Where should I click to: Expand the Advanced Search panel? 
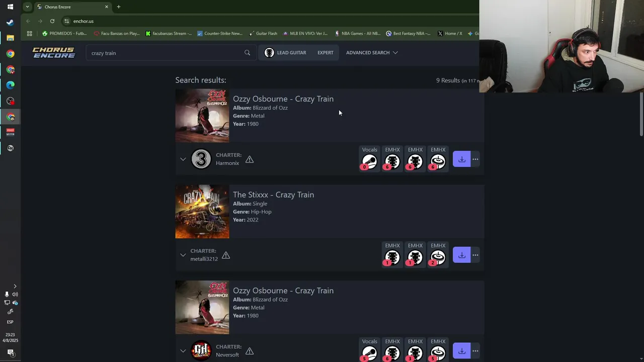click(372, 53)
